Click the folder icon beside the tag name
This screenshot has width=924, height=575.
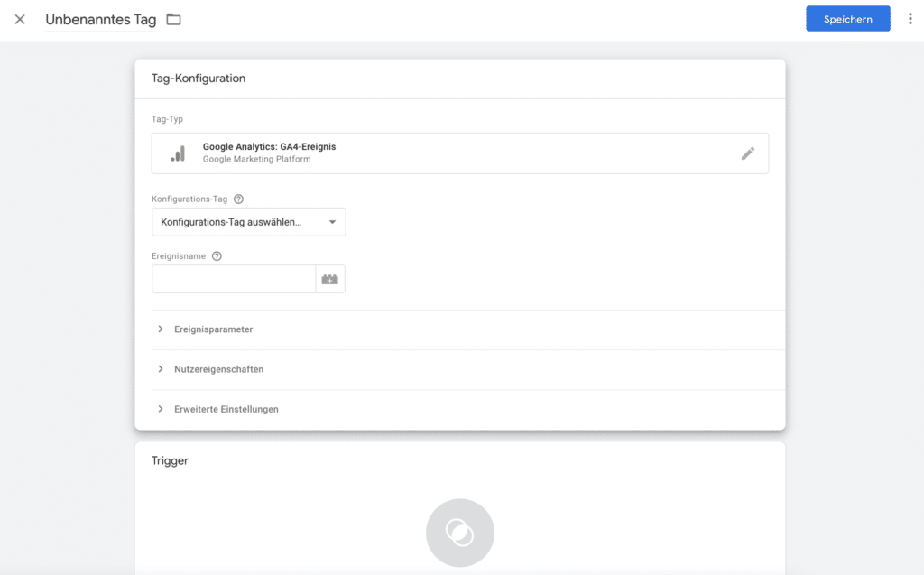click(x=173, y=19)
